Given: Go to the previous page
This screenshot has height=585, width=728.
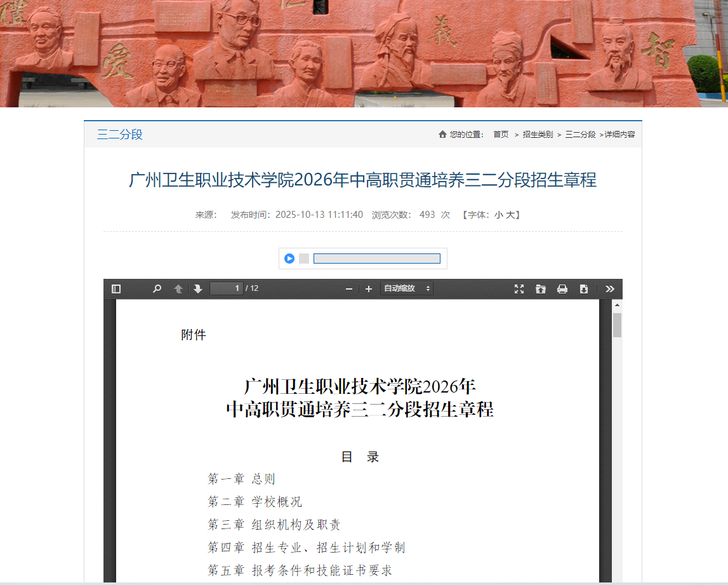Looking at the screenshot, I should (x=178, y=288).
